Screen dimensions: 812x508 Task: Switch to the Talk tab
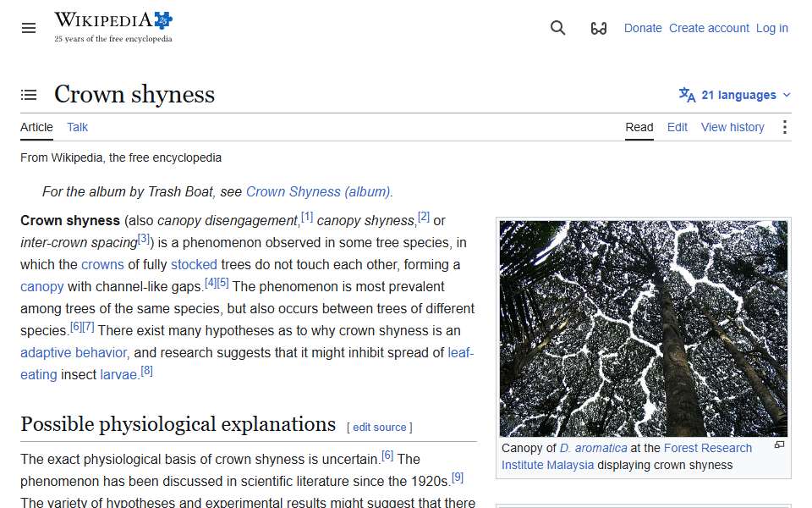[77, 127]
